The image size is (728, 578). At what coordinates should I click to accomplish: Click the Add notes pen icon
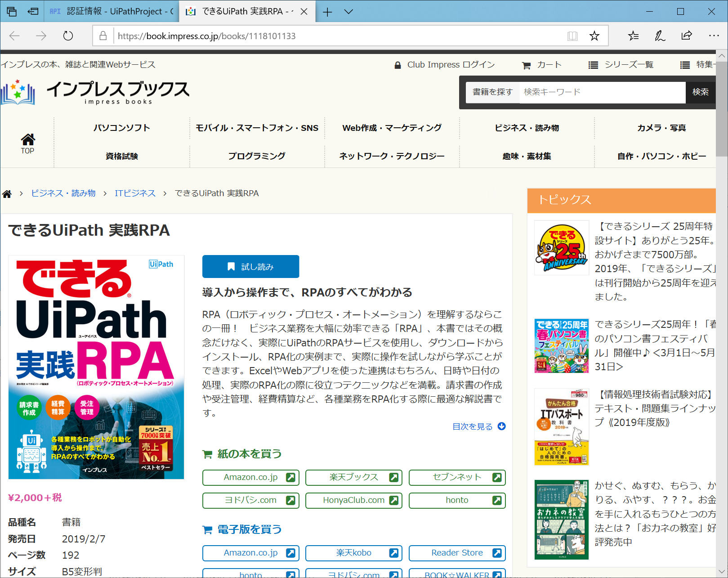(x=659, y=36)
